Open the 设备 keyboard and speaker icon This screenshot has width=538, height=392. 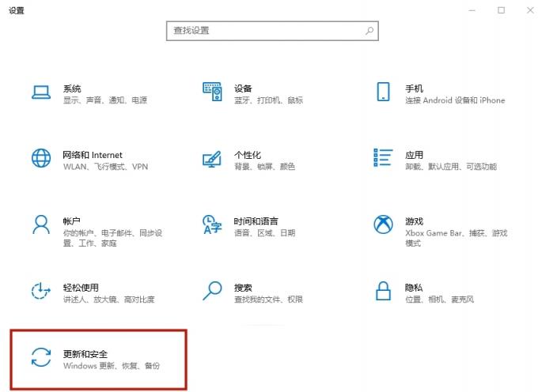point(212,92)
